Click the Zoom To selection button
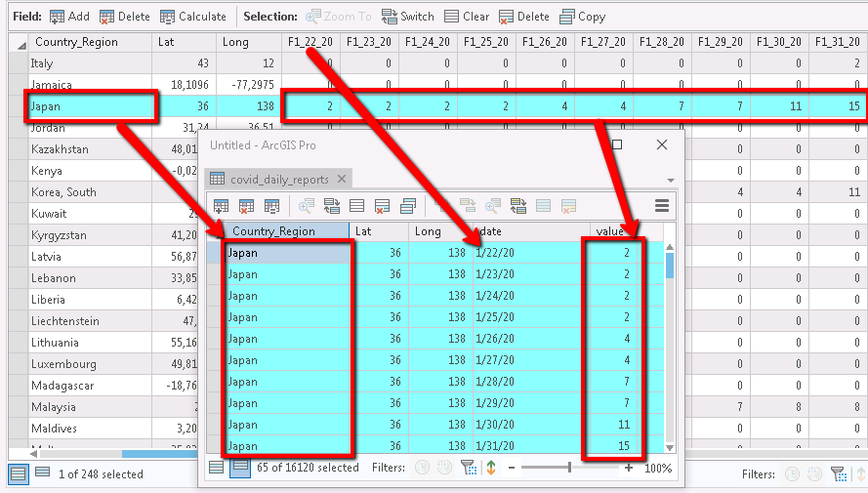This screenshot has width=868, height=493. (338, 17)
